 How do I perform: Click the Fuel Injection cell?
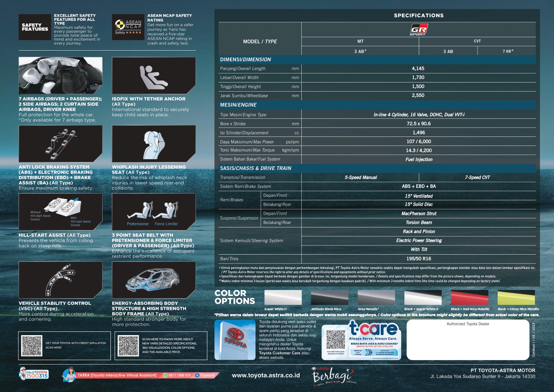click(x=419, y=160)
